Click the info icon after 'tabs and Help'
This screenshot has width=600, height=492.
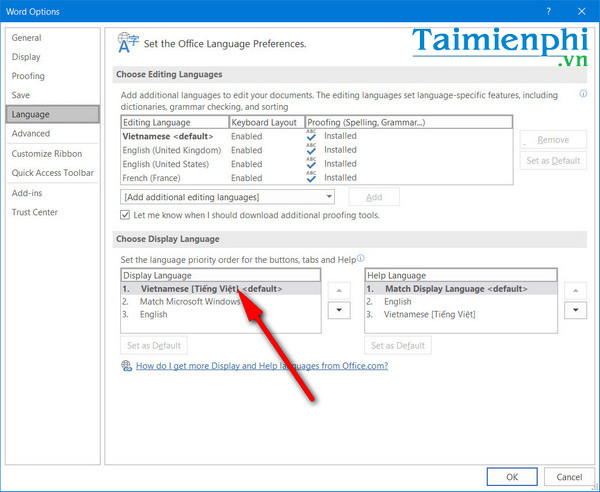coord(360,258)
